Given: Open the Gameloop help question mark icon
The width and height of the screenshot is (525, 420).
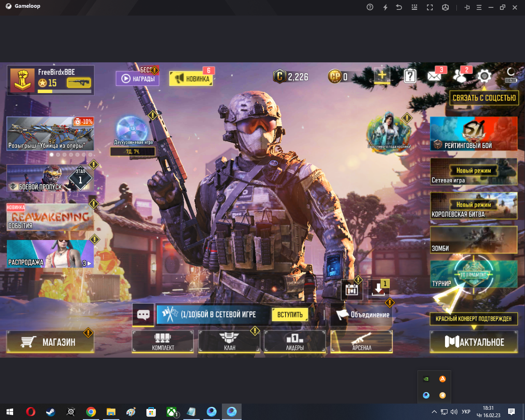Looking at the screenshot, I should (370, 7).
